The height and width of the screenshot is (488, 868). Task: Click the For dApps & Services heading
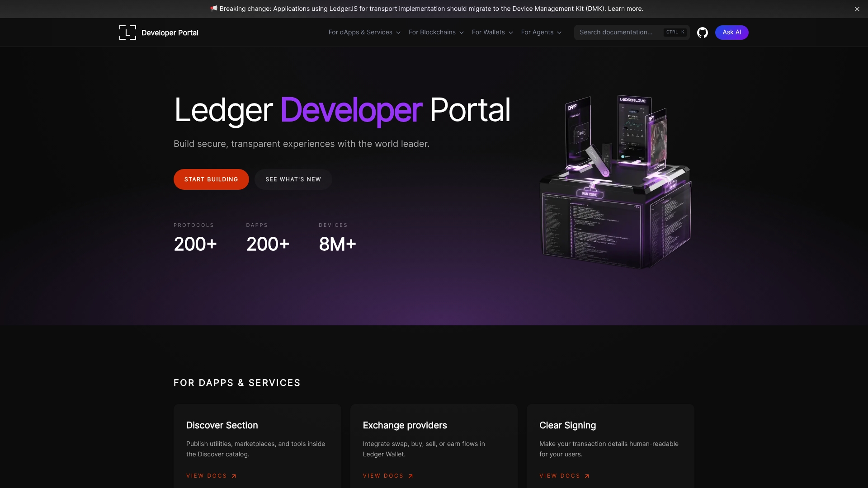[237, 383]
